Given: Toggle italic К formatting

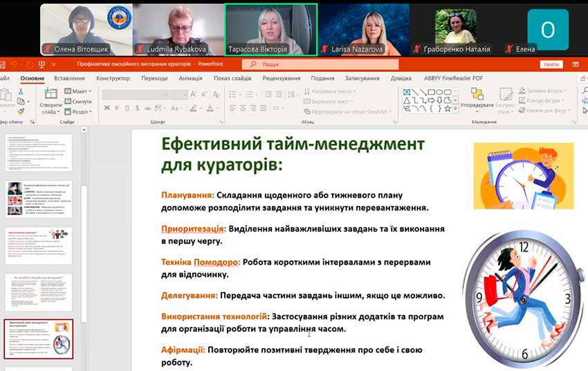Looking at the screenshot, I should tap(117, 108).
